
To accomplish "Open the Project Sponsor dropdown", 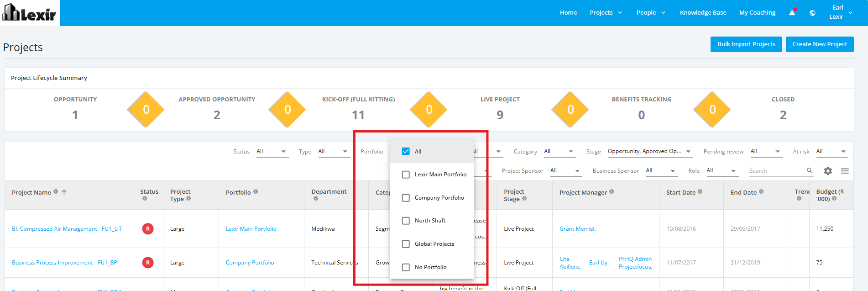I will pos(565,170).
